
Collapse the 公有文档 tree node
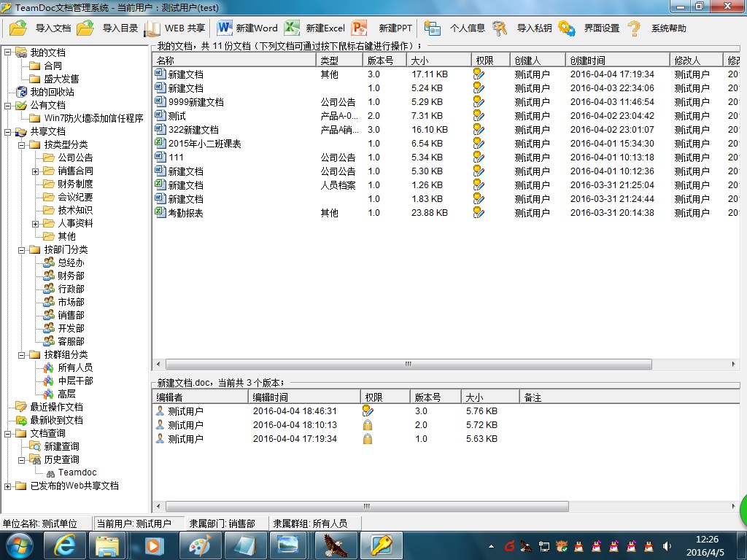click(x=8, y=105)
